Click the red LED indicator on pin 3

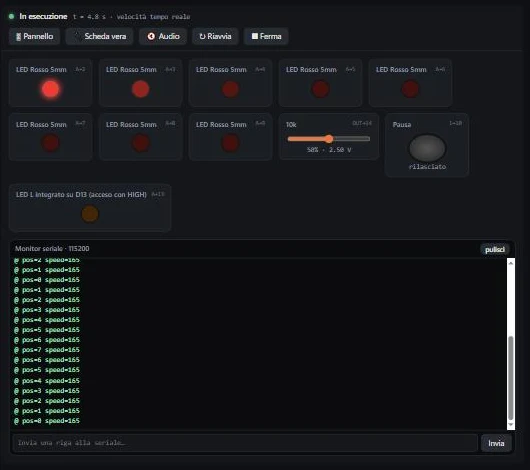pyautogui.click(x=140, y=89)
